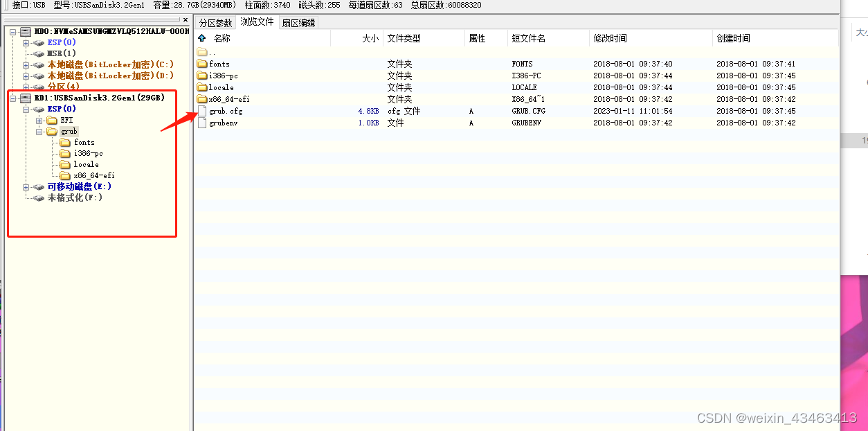Collapse the grub node in the tree
The image size is (868, 431).
(41, 131)
